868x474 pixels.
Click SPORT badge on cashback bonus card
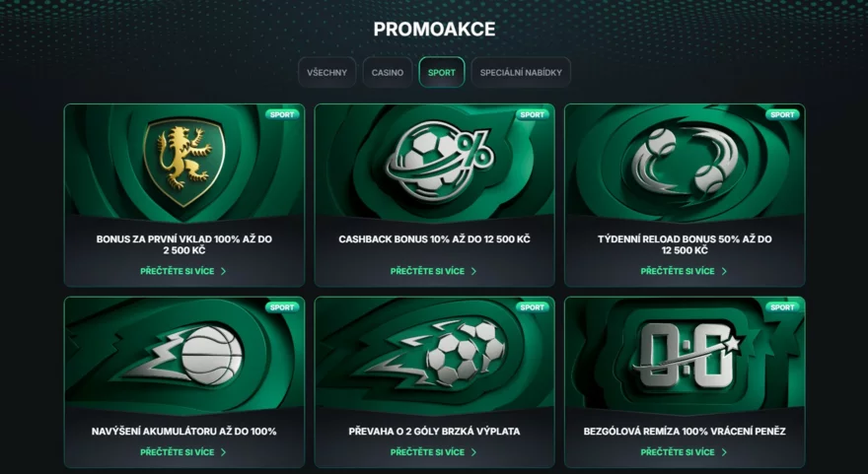click(533, 114)
